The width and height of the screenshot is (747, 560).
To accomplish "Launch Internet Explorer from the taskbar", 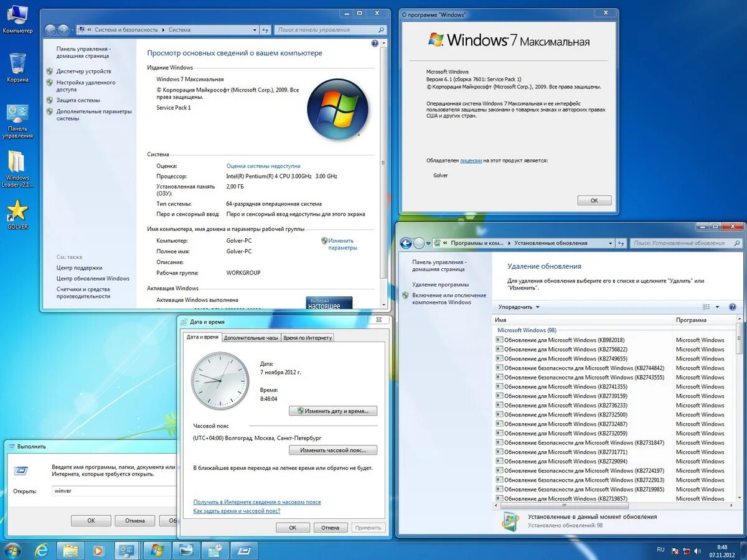I will [x=41, y=551].
